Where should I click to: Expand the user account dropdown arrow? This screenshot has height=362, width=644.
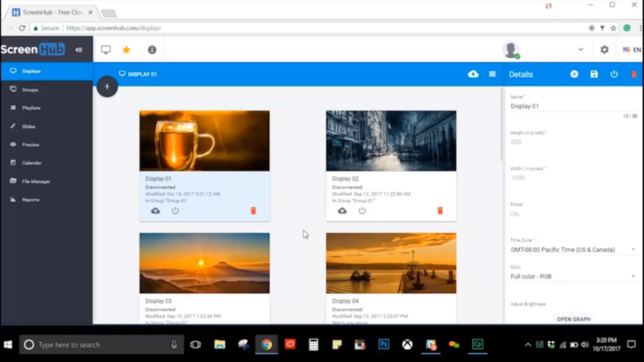pos(581,50)
